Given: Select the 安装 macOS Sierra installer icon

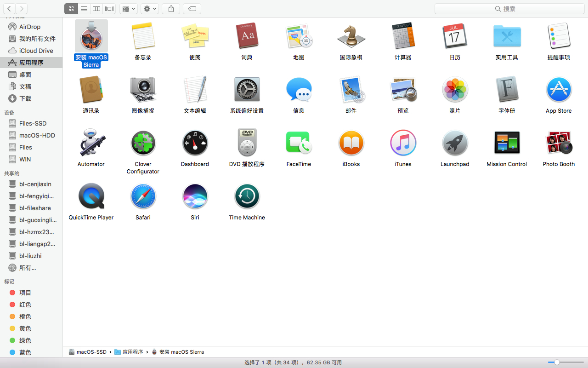Looking at the screenshot, I should point(91,36).
